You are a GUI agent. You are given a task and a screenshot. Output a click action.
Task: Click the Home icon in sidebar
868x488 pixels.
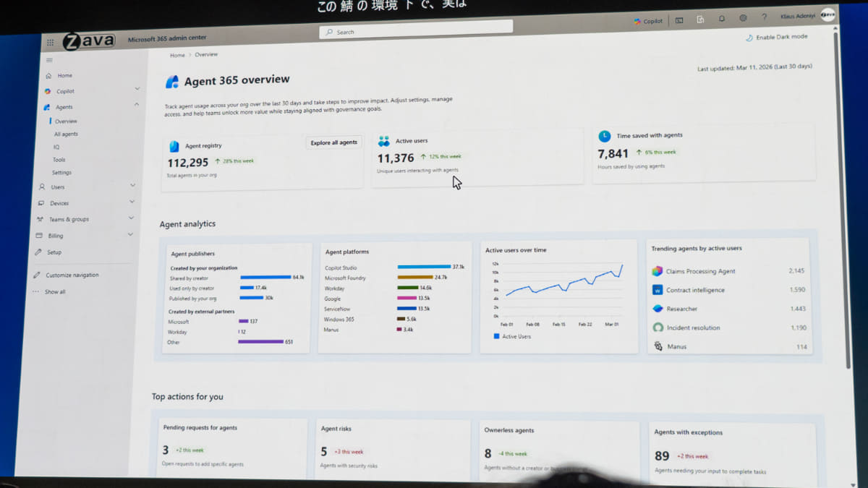(48, 76)
